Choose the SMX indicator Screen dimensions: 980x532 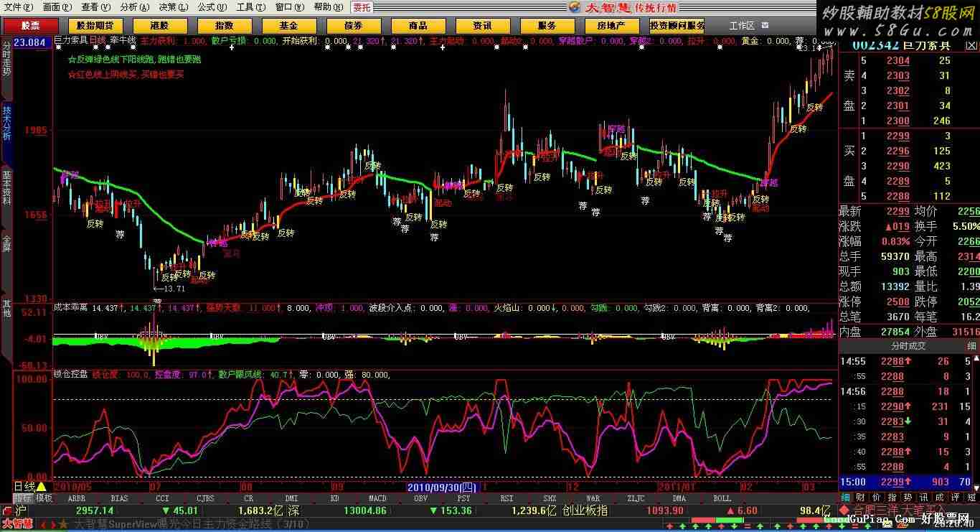pos(550,498)
